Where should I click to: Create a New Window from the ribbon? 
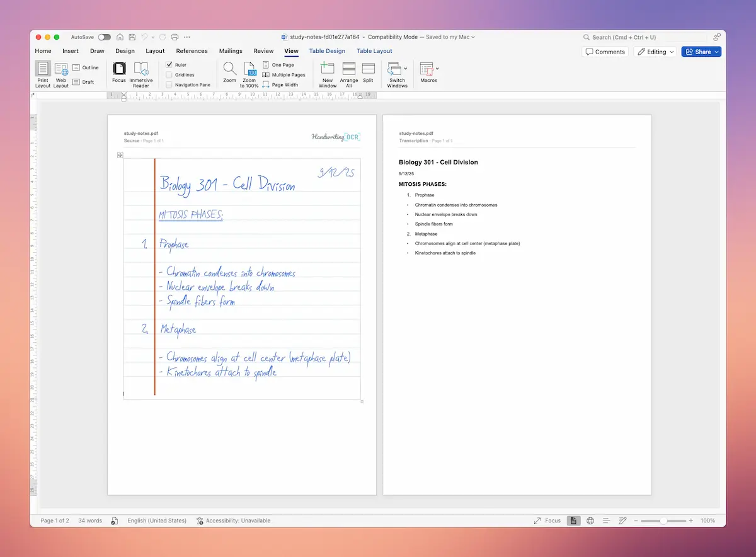[327, 71]
